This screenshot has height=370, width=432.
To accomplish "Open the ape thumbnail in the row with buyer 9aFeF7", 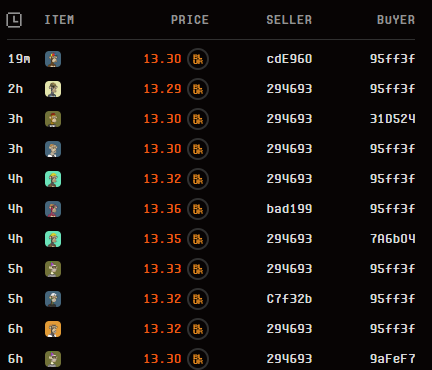I will click(x=53, y=359).
